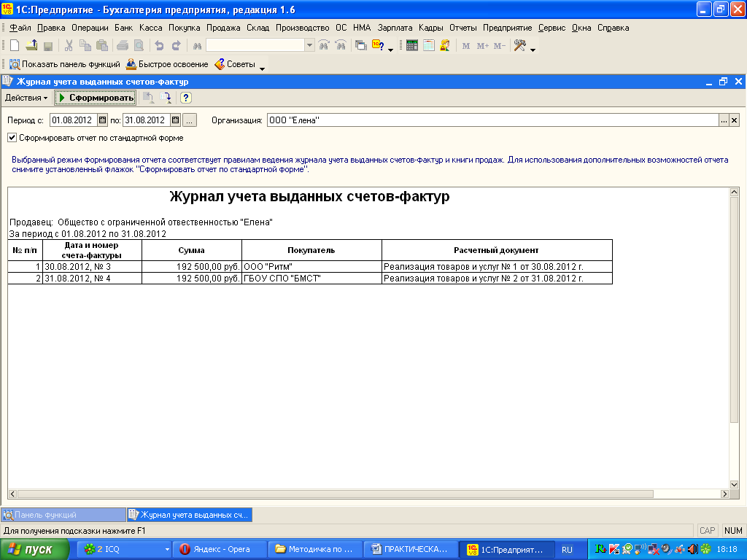Click the start date field 01.08.2012
Viewport: 747px width, 560px height.
click(x=74, y=120)
